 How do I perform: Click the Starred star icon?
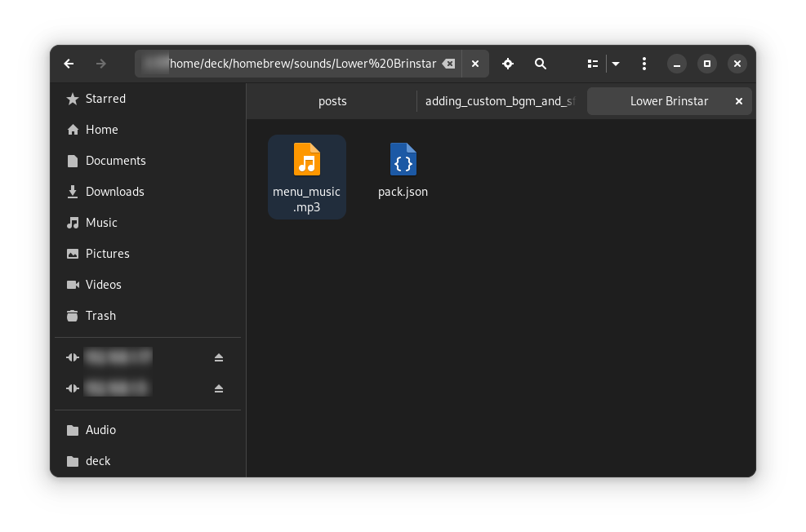pyautogui.click(x=73, y=99)
